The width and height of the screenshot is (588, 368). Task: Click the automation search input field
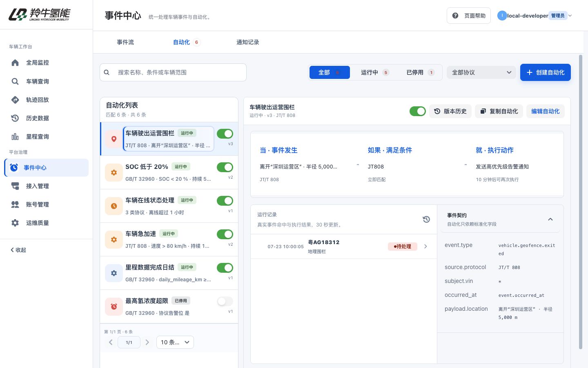tap(173, 72)
